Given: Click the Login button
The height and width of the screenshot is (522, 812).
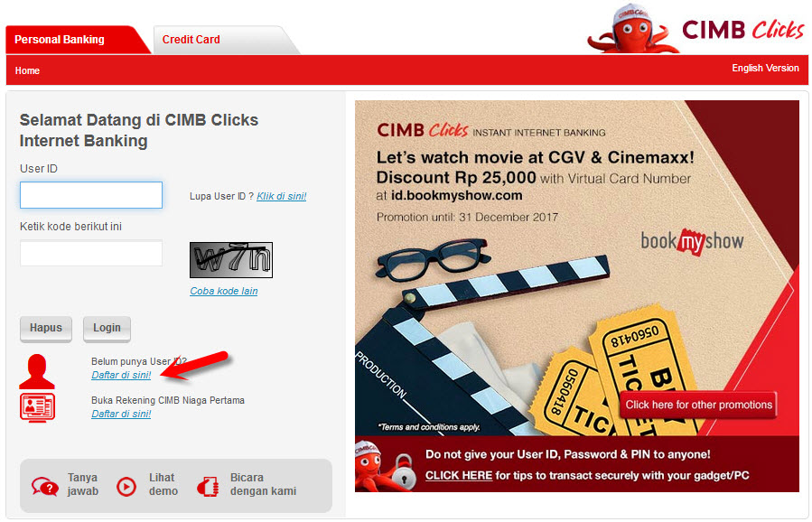Looking at the screenshot, I should pyautogui.click(x=107, y=329).
